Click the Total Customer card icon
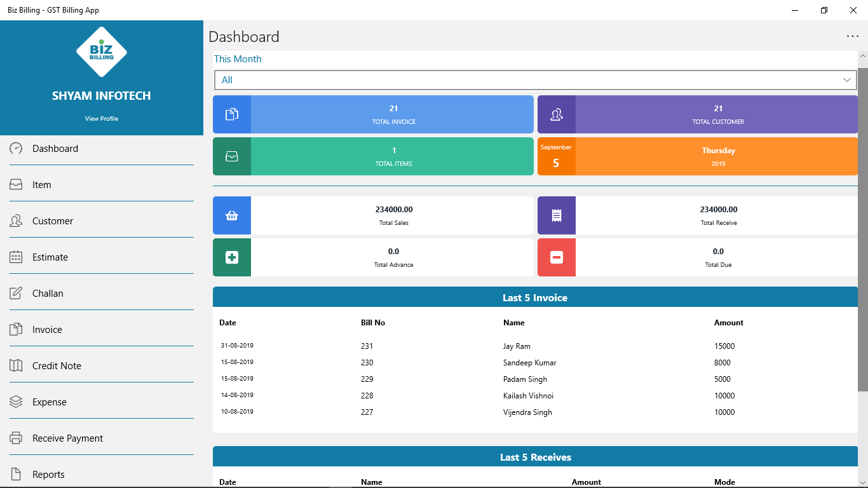Image resolution: width=868 pixels, height=488 pixels. coord(557,114)
